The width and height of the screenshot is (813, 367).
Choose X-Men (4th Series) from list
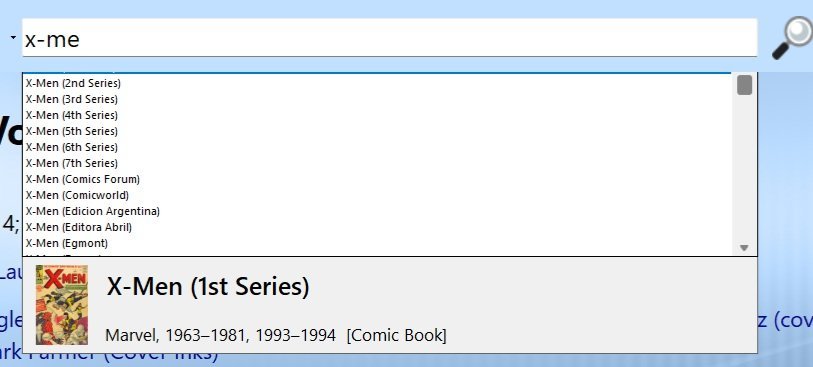[x=377, y=115]
